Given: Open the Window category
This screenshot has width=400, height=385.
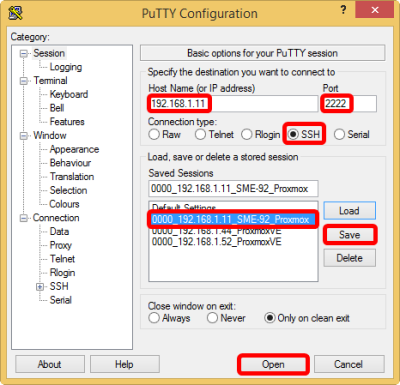Looking at the screenshot, I should [50, 136].
